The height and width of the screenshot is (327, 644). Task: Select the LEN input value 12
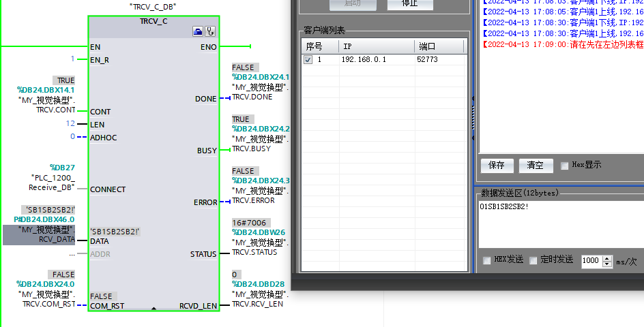(71, 124)
